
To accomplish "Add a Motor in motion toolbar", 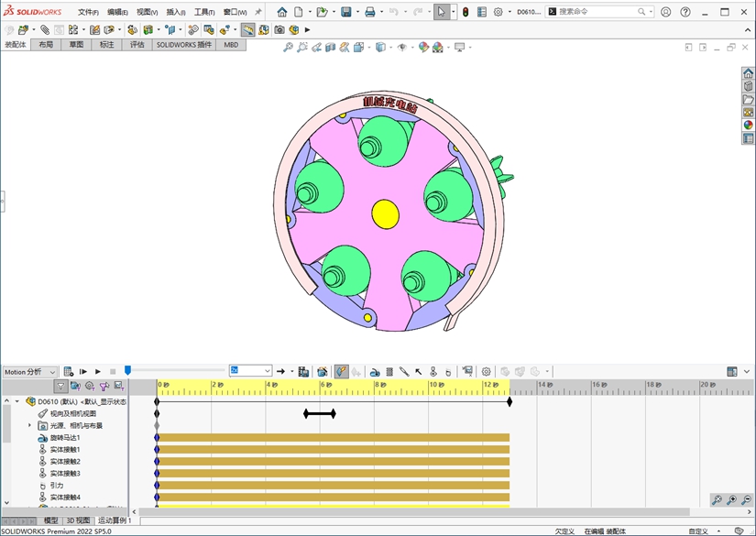I will coord(375,371).
